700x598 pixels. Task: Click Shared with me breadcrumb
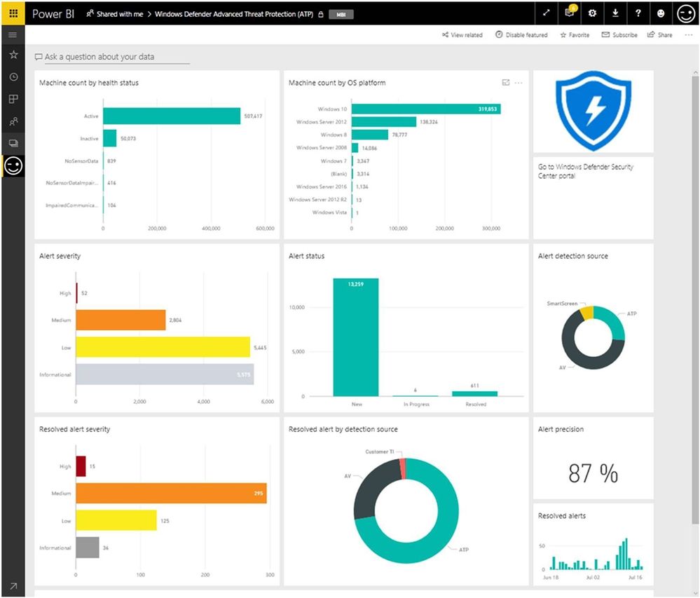pyautogui.click(x=115, y=14)
